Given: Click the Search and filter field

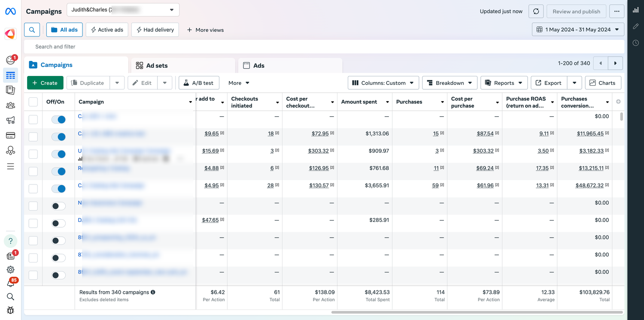Looking at the screenshot, I should 324,46.
